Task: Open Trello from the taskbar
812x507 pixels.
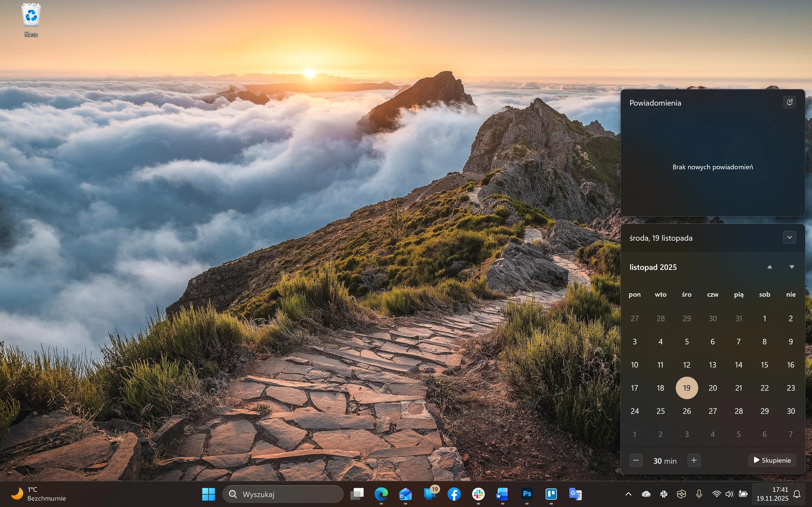Action: tap(551, 493)
